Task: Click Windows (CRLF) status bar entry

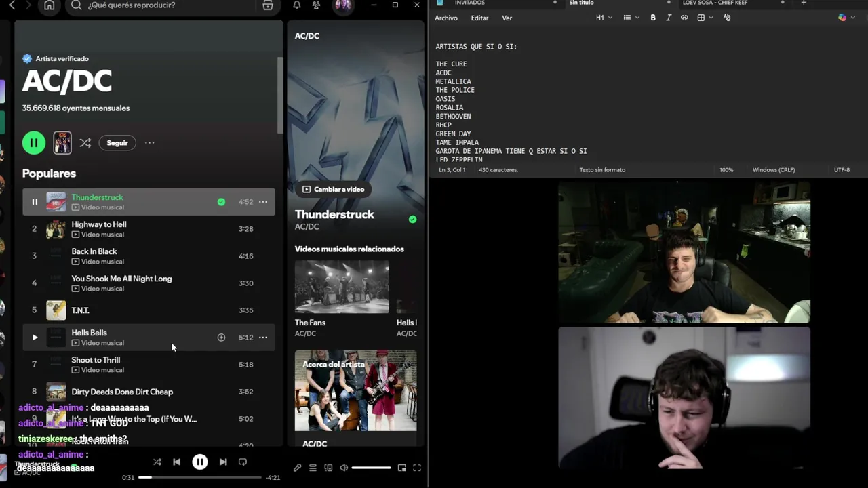Action: click(774, 170)
